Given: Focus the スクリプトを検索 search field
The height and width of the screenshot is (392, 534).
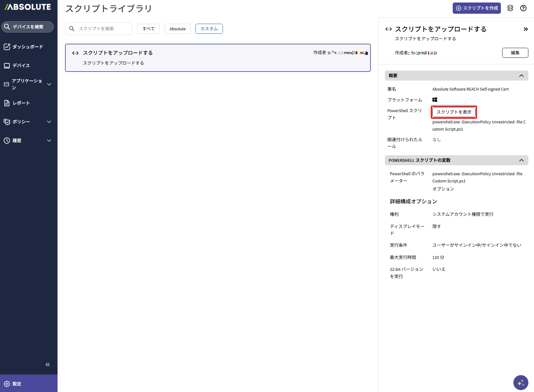Looking at the screenshot, I should click(99, 29).
